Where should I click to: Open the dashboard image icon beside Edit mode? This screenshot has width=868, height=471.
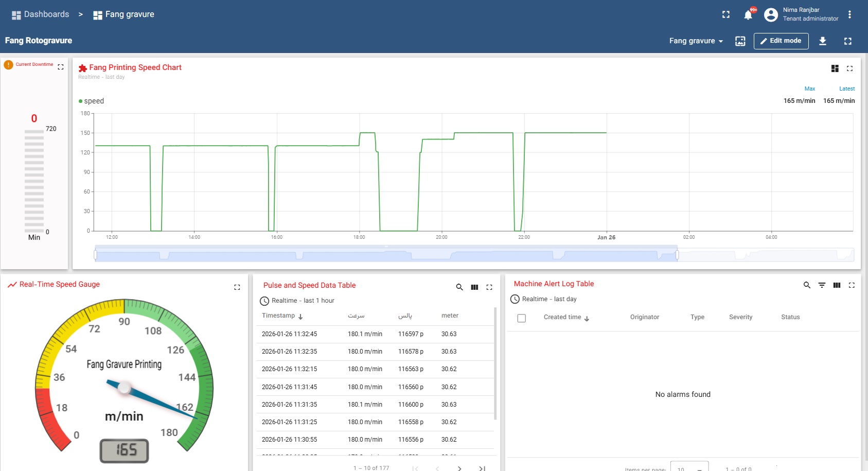pos(740,41)
